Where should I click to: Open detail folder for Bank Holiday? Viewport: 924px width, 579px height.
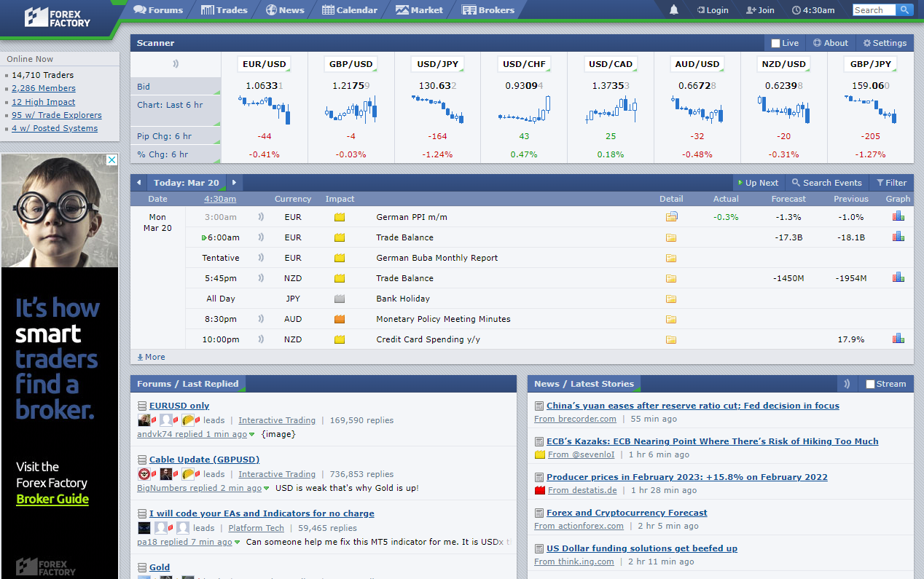[x=671, y=299]
